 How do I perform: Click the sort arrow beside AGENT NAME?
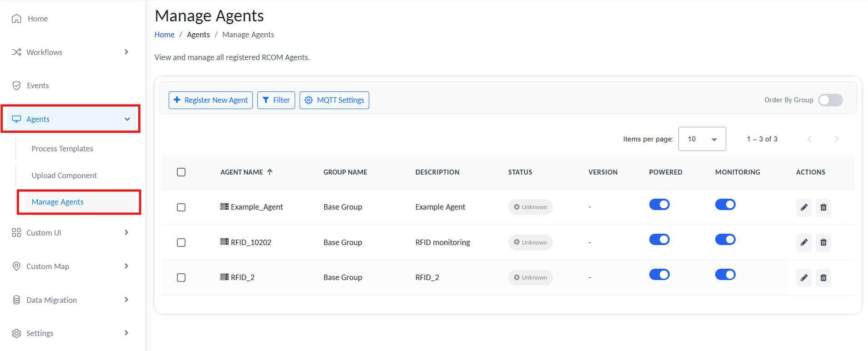pyautogui.click(x=270, y=172)
